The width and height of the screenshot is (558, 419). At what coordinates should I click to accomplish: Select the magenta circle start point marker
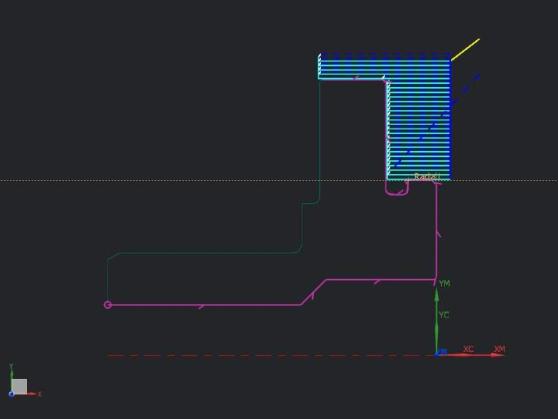(x=108, y=305)
